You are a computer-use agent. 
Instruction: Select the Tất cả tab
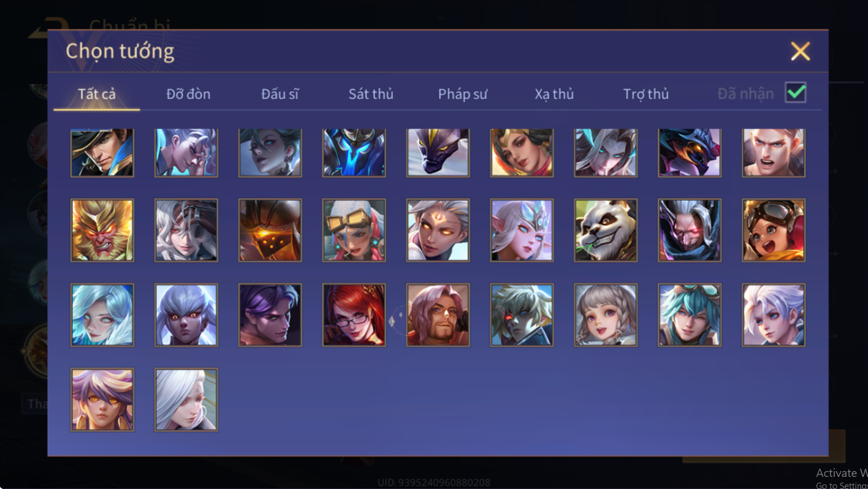tap(97, 94)
